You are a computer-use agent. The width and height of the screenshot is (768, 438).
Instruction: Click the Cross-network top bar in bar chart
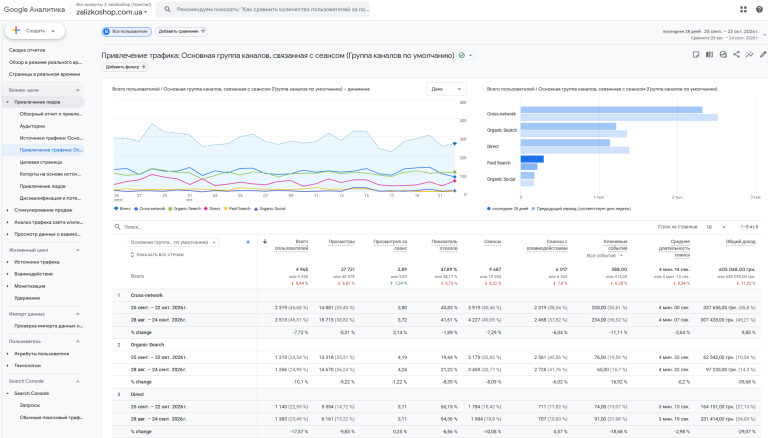point(611,110)
